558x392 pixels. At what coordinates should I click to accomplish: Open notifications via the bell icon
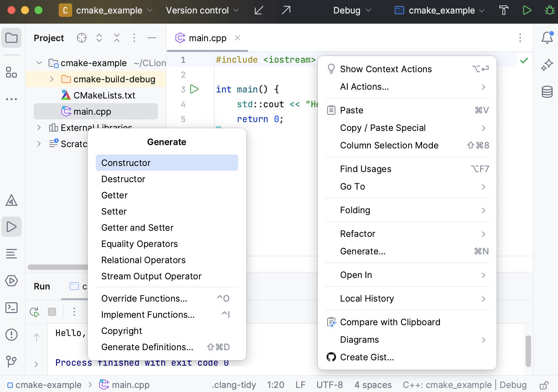coord(547,38)
